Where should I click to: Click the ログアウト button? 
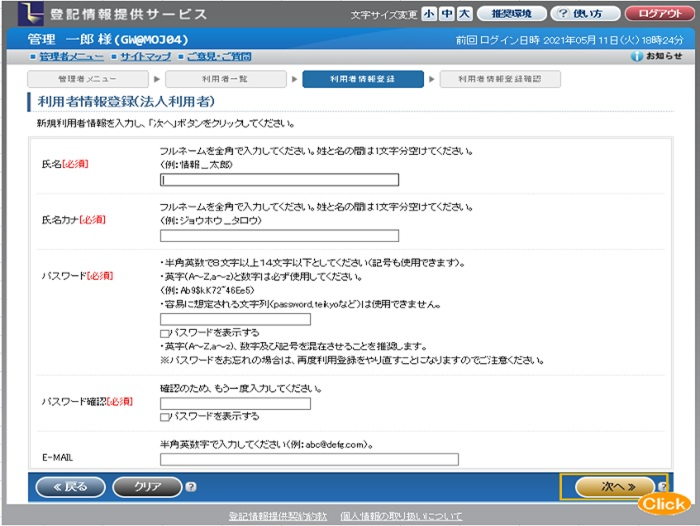tap(660, 14)
